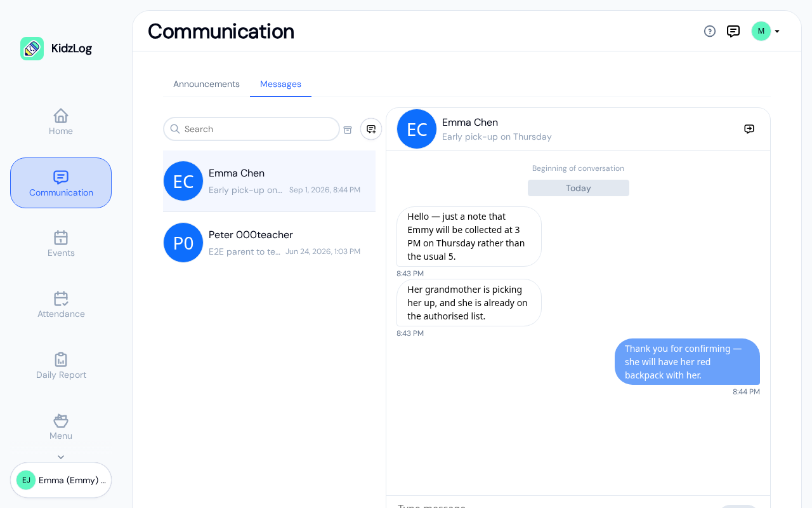Click Emma Chen avatar in chat header
812x508 pixels.
tap(417, 129)
